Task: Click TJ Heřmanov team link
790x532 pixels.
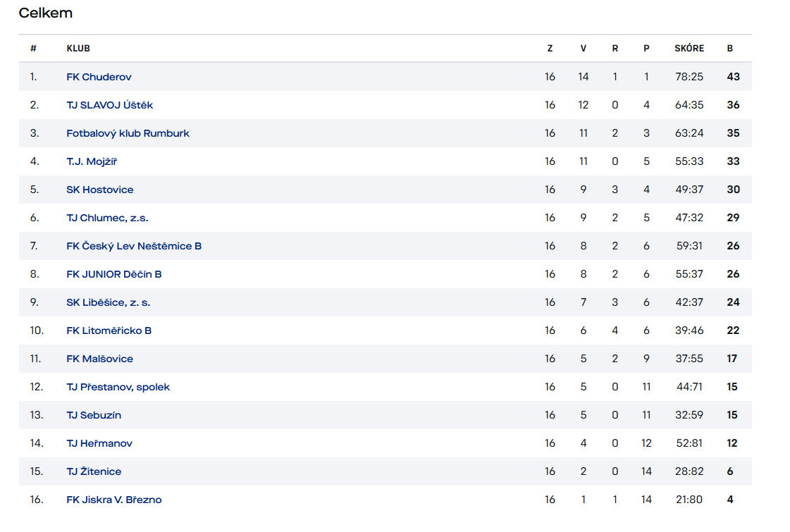Action: (99, 443)
